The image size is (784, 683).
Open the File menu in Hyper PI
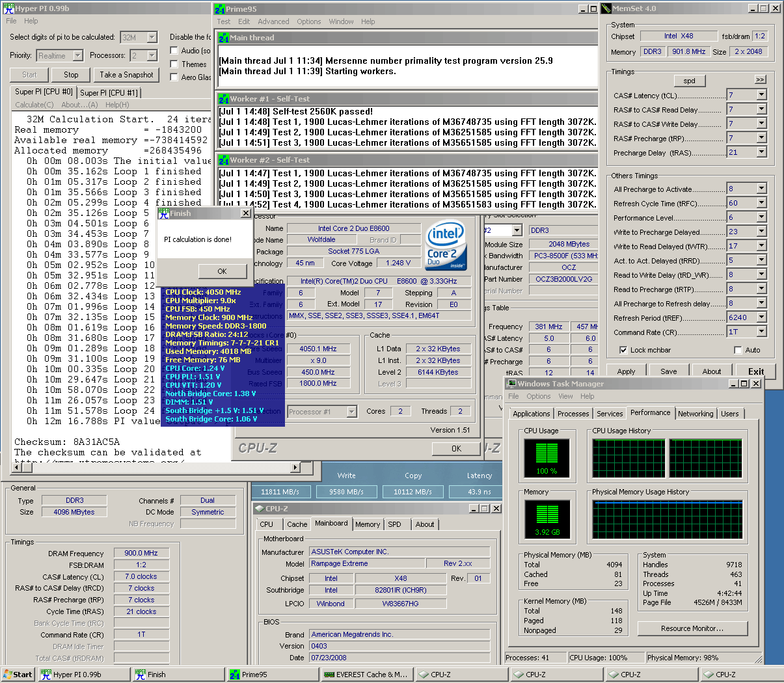(x=11, y=21)
